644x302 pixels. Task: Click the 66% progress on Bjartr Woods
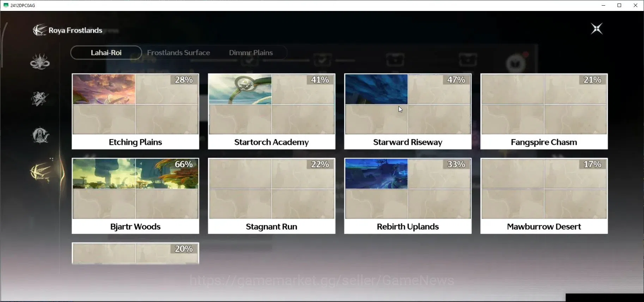tap(184, 164)
